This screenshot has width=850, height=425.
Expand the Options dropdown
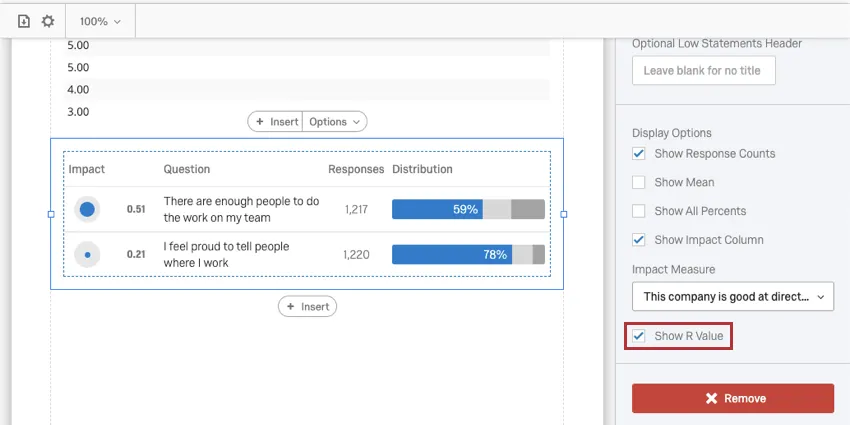[x=334, y=122]
